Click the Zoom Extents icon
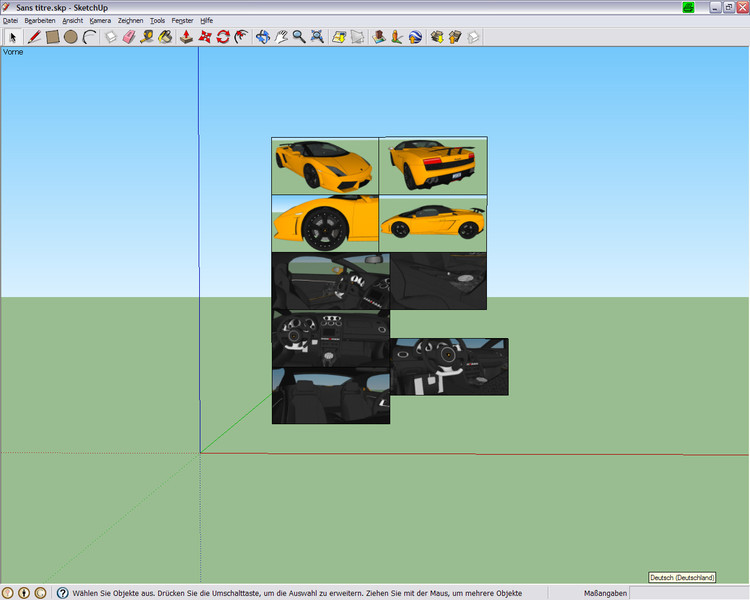Image resolution: width=750 pixels, height=600 pixels. (317, 37)
